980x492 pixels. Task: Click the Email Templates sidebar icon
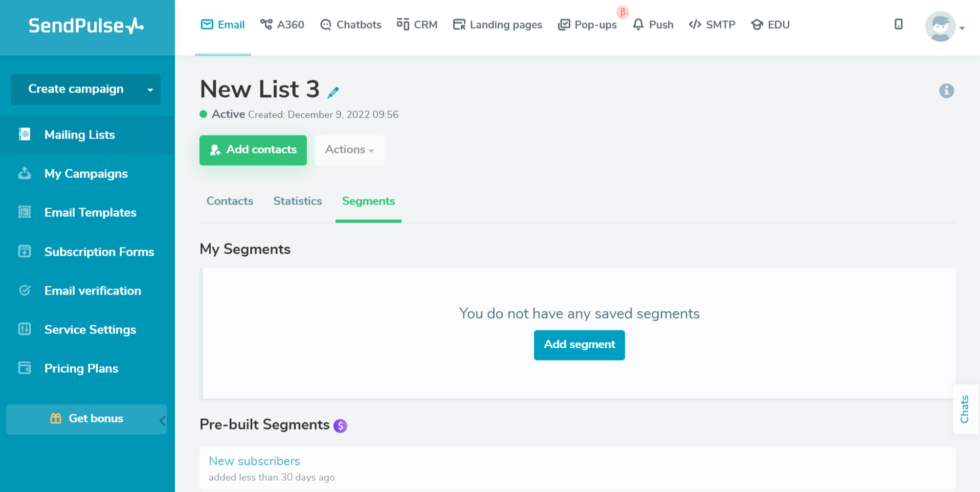(x=24, y=212)
